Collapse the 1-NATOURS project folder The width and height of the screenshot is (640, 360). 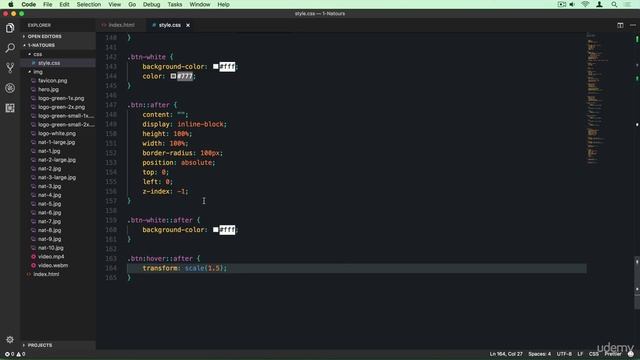[58, 45]
